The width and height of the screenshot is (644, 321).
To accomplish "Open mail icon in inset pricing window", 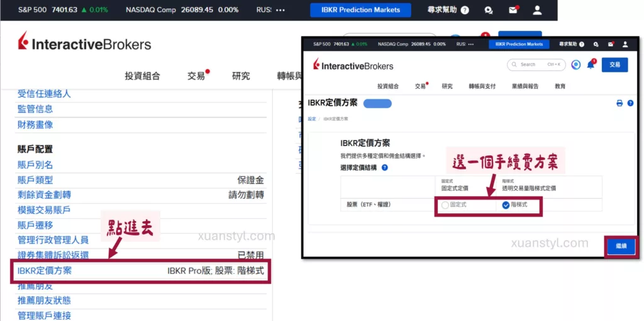I will [611, 44].
